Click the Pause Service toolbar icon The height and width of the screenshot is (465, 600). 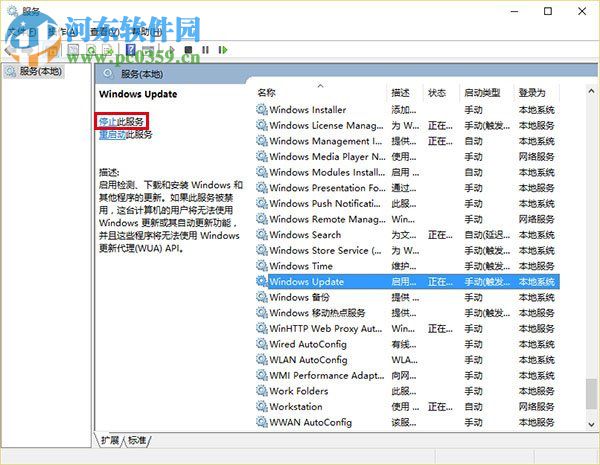tap(205, 50)
